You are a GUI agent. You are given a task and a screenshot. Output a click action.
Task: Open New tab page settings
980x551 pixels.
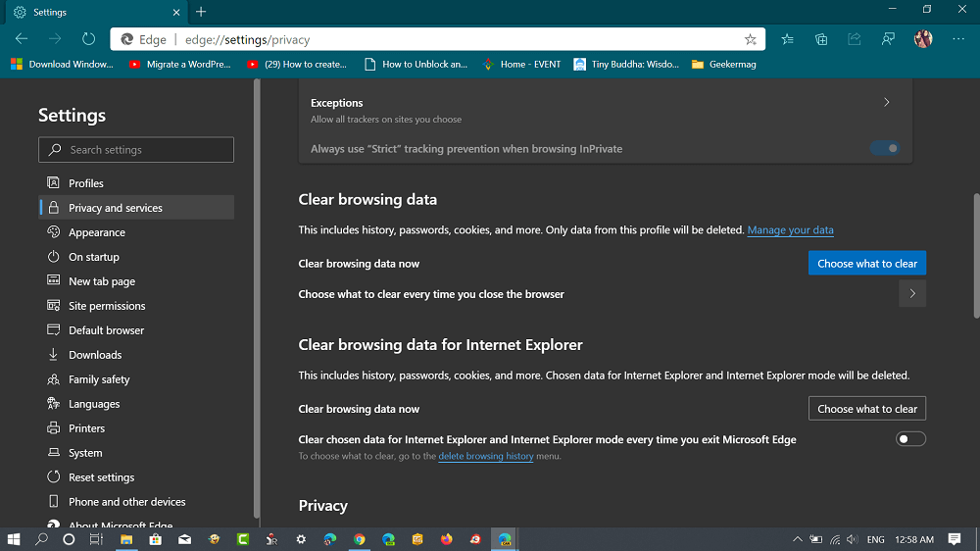pyautogui.click(x=137, y=280)
